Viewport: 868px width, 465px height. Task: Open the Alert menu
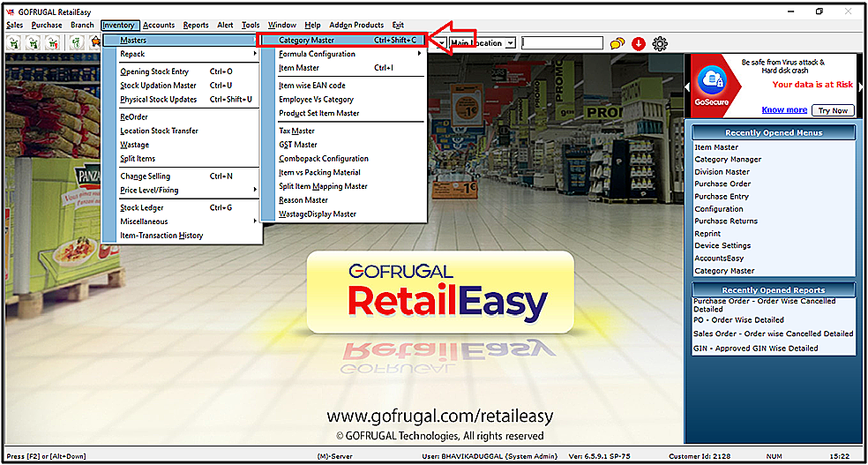coord(225,25)
